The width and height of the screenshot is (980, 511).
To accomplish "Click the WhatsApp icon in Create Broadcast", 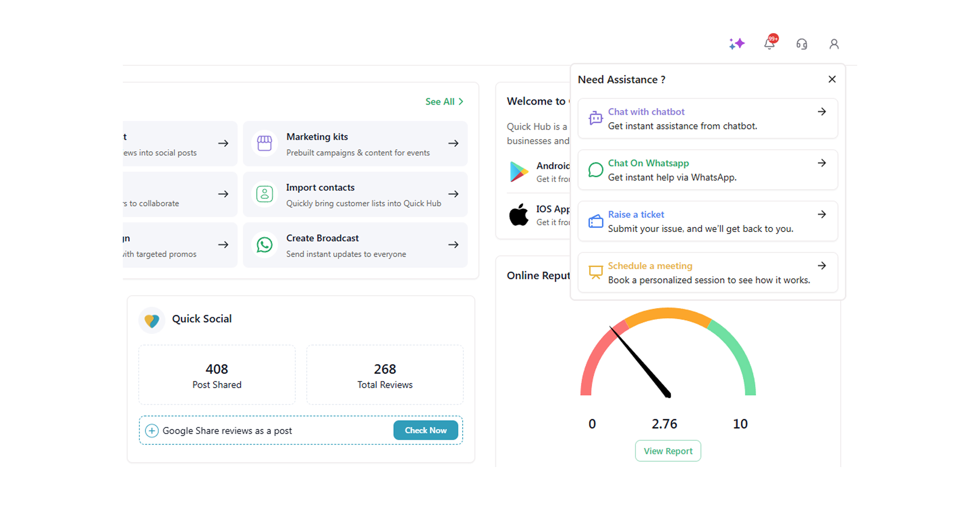I will pyautogui.click(x=264, y=245).
